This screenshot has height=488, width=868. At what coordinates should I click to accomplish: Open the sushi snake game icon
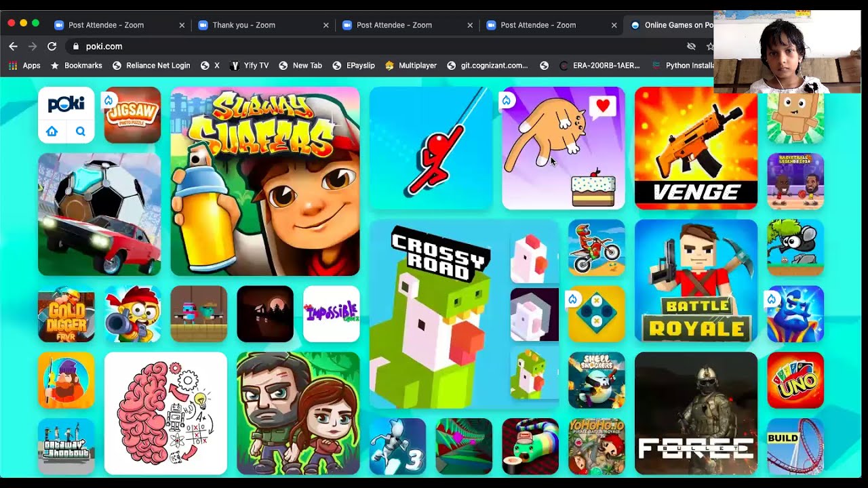click(x=530, y=447)
